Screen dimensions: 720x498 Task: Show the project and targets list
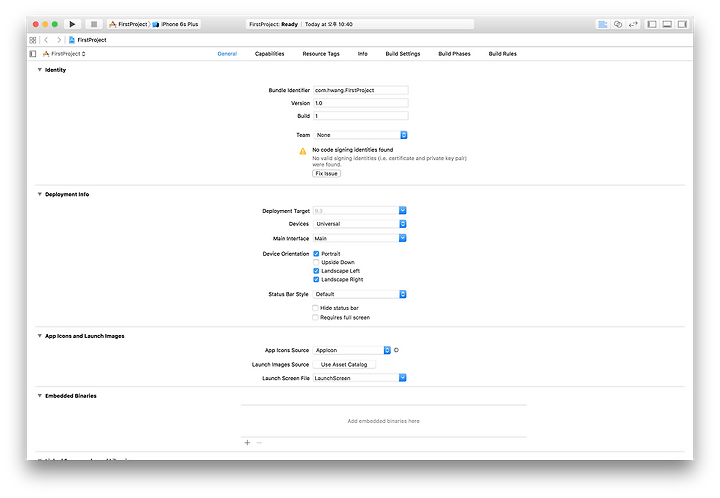tap(33, 54)
